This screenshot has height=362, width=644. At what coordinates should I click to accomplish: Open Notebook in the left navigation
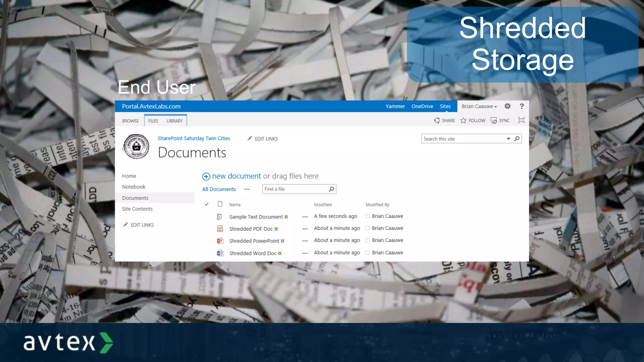click(x=134, y=187)
